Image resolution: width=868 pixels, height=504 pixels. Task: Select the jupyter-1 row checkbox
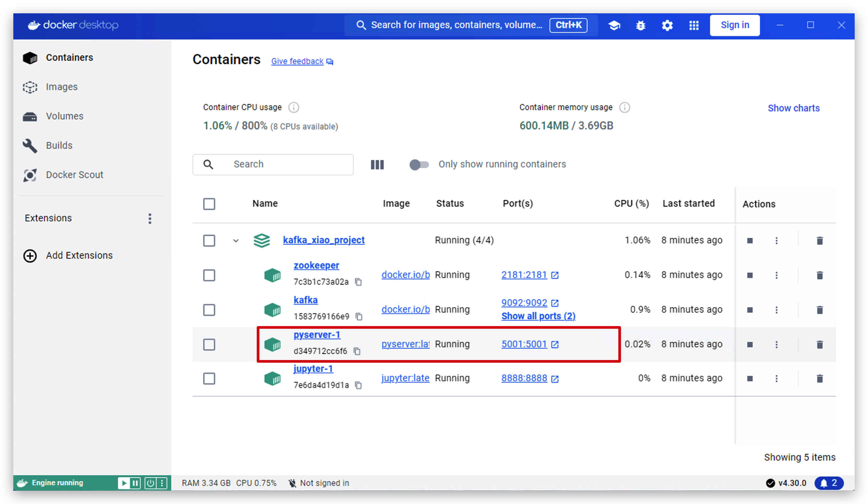click(x=209, y=379)
